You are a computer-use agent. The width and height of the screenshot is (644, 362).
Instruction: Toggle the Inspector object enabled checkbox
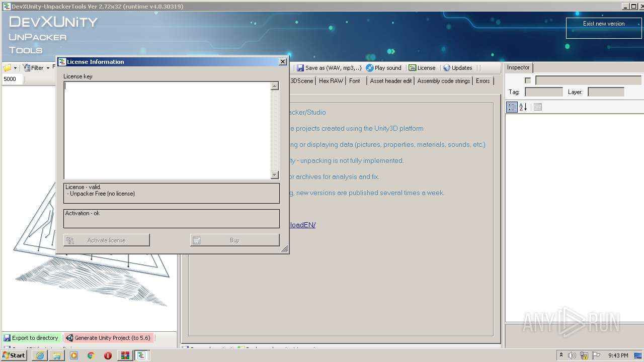(x=528, y=80)
